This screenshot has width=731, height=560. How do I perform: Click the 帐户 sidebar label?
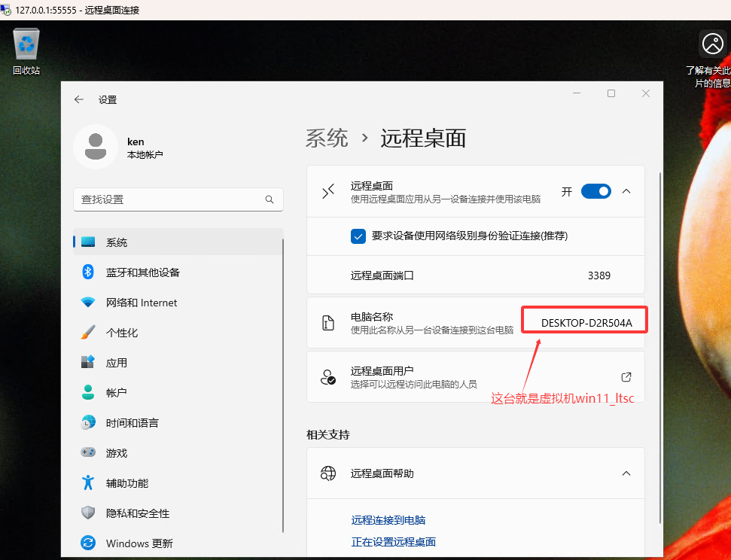(117, 393)
